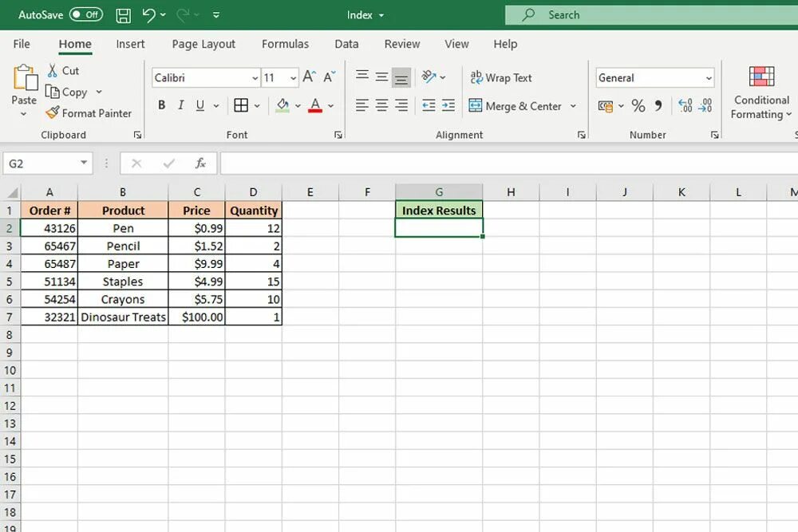Click the Align Right icon
Viewport: 798px width, 532px height.
[x=401, y=105]
